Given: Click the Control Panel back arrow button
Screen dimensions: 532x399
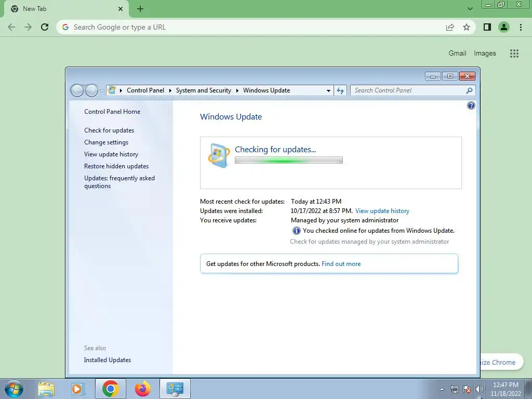Looking at the screenshot, I should coord(77,90).
